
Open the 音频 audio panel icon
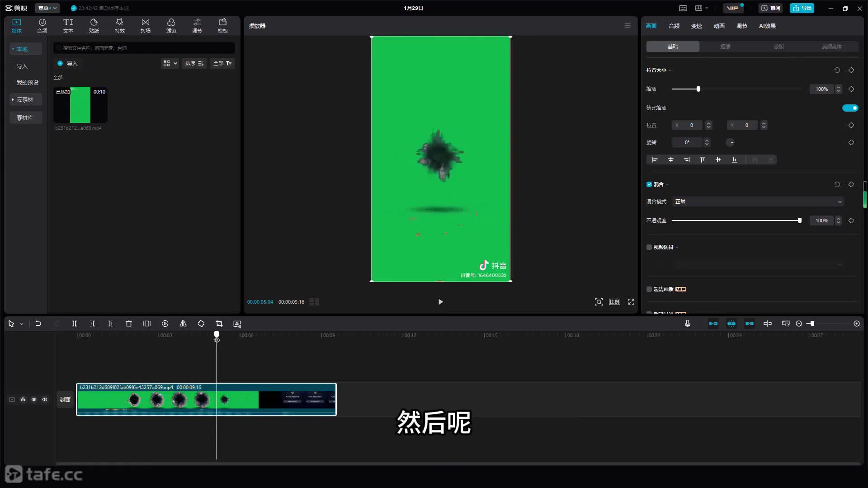click(x=42, y=26)
